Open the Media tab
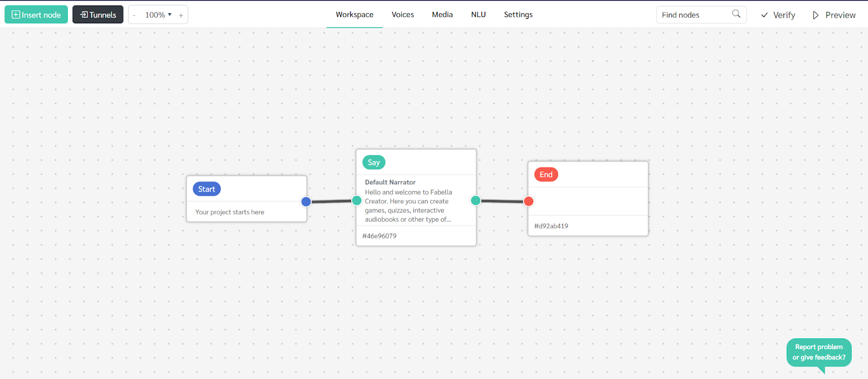 pyautogui.click(x=442, y=15)
